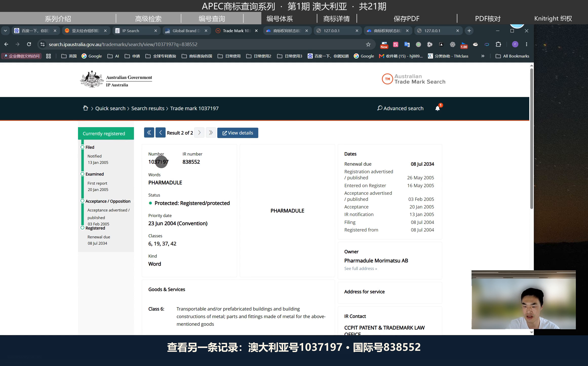Open 商标查询各国 bookmark folder
Viewport: 588px width, 366px height.
click(x=197, y=56)
